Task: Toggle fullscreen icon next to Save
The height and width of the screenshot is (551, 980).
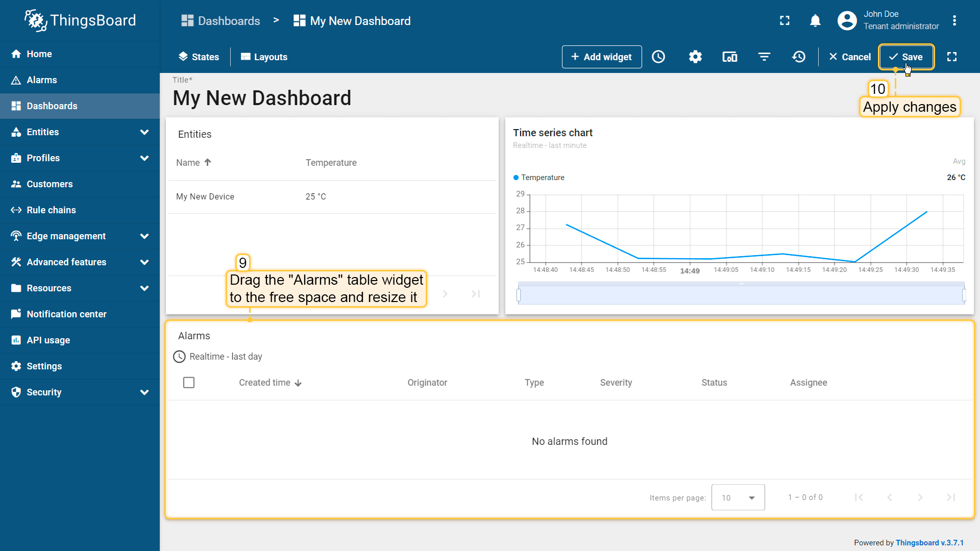Action: 952,57
